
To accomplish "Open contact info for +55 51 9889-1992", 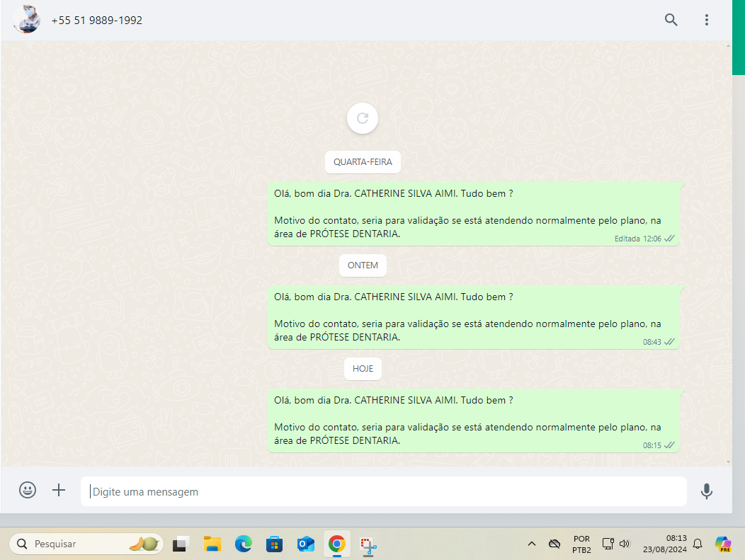I will (x=97, y=21).
